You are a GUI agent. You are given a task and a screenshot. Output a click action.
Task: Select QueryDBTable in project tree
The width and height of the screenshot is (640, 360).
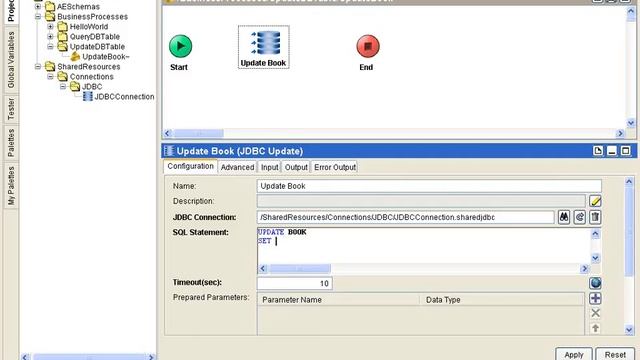(94, 37)
